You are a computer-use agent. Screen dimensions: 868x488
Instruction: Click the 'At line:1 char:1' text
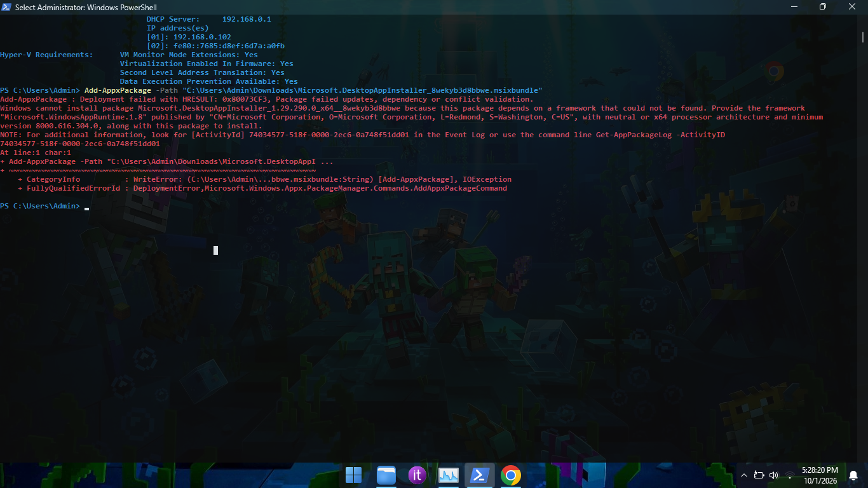point(36,152)
